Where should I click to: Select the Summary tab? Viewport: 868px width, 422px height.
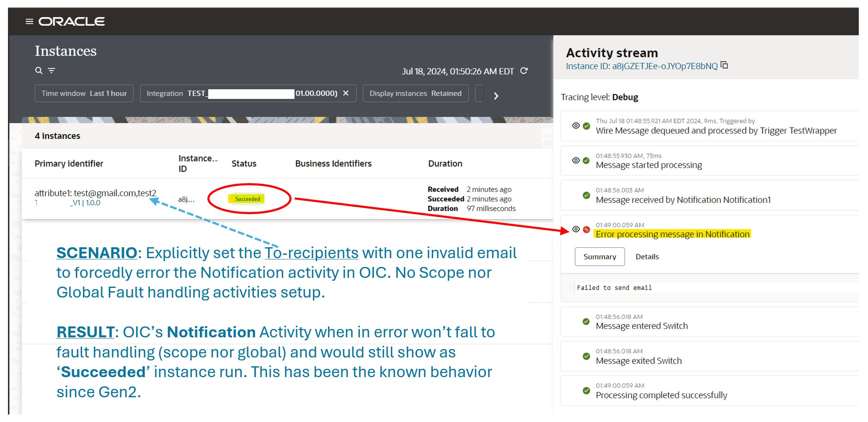tap(599, 256)
